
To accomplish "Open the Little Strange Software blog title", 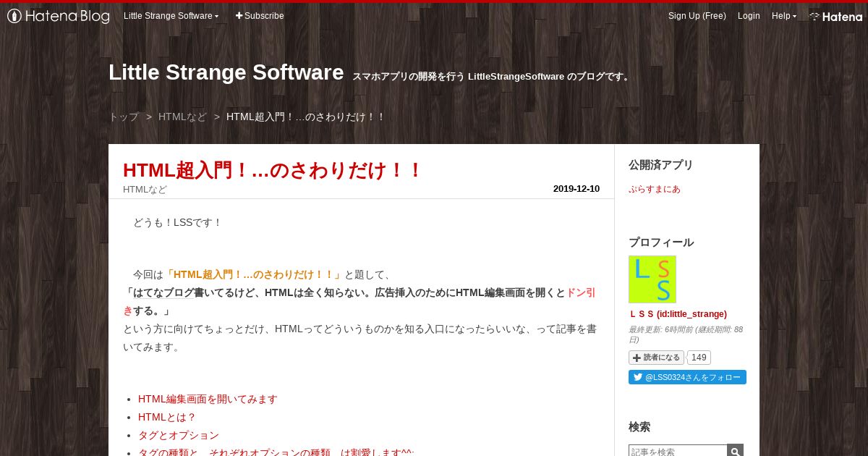I will 226,72.
